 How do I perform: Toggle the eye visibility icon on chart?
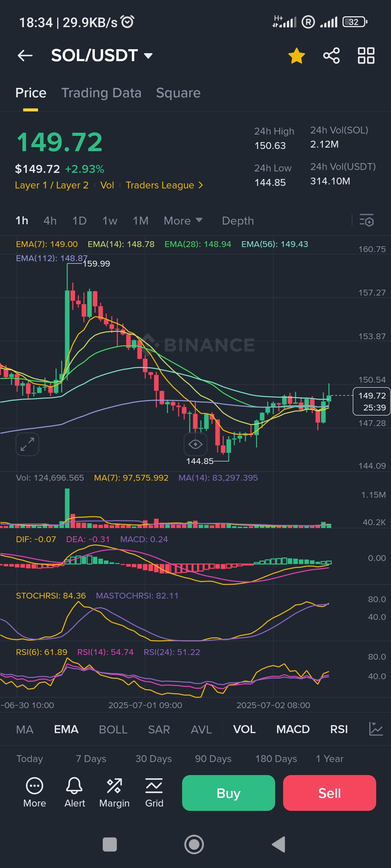[195, 444]
